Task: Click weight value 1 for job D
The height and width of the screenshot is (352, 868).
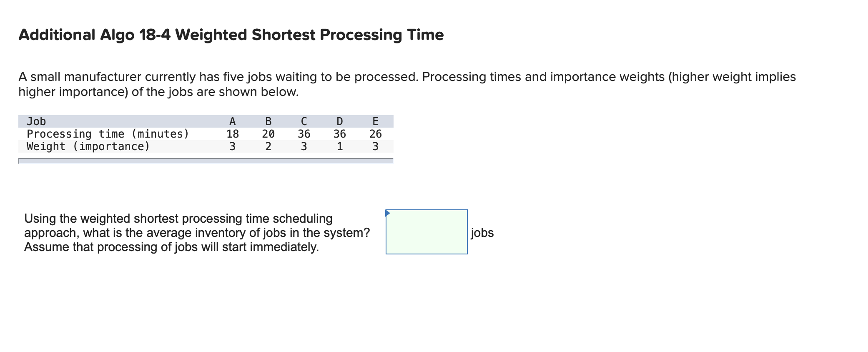Action: click(340, 146)
